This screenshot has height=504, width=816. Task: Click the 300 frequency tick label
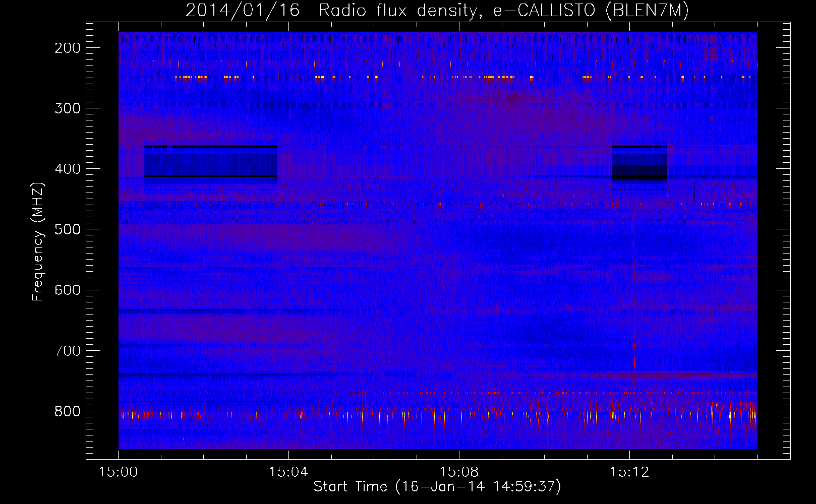pos(68,108)
